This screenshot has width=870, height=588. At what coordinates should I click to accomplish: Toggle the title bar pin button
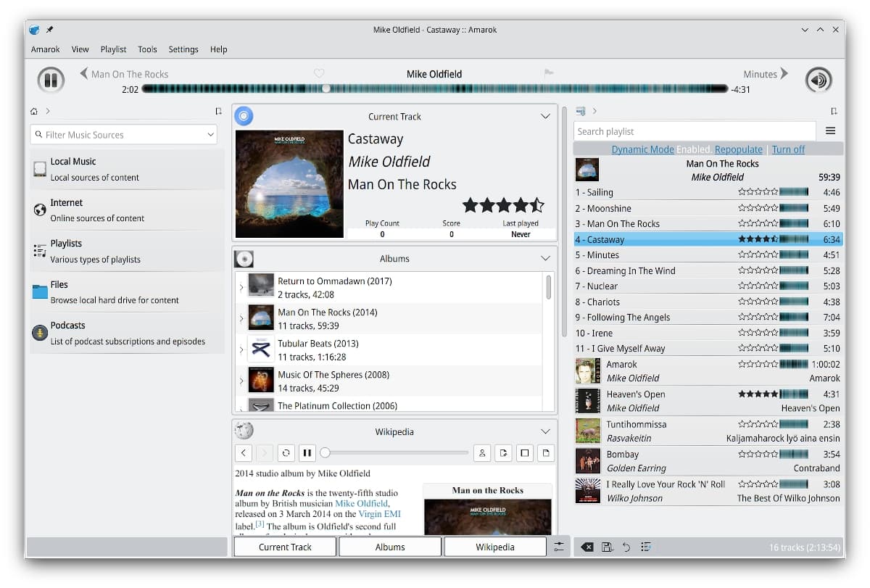[50, 30]
